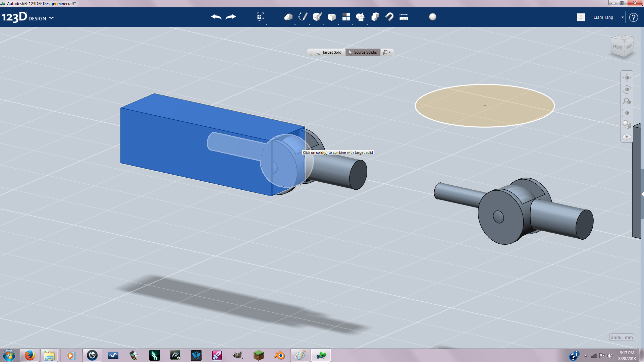Screen dimensions: 644x362
Task: Select the gray axle model on right
Action: click(513, 211)
